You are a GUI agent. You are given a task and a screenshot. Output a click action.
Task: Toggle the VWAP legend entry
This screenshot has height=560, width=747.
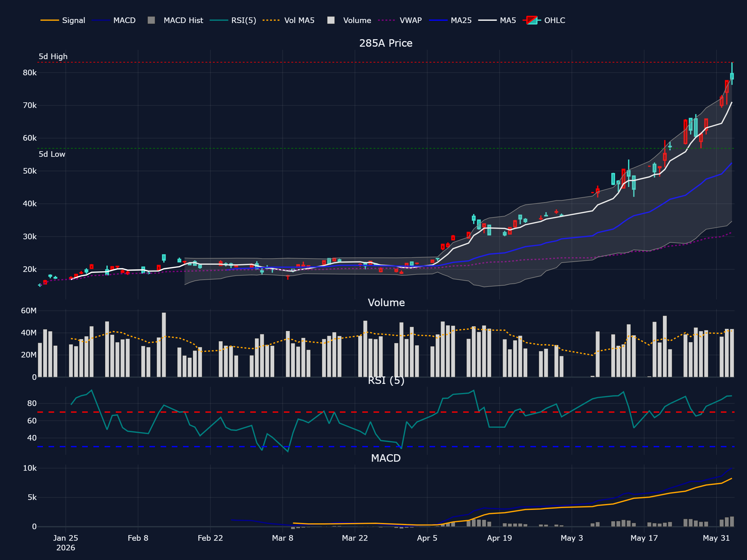tap(400, 20)
